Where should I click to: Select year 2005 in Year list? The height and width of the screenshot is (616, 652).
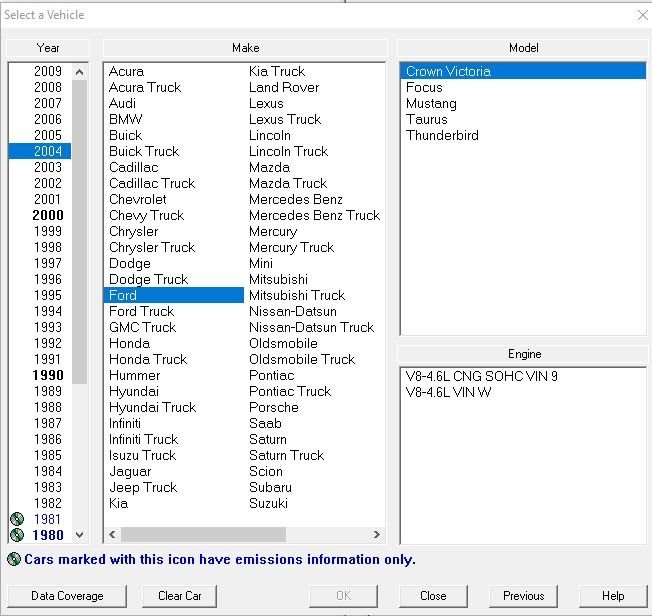click(x=47, y=135)
